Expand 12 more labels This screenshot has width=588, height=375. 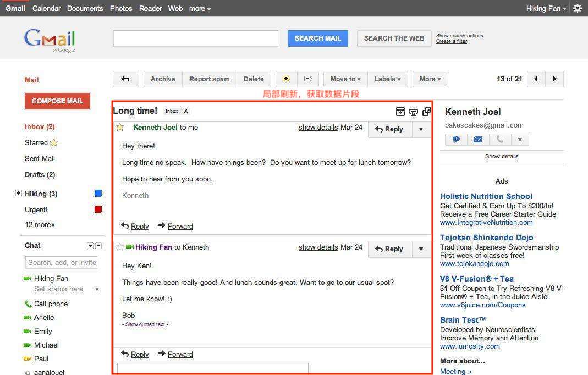[x=40, y=225]
